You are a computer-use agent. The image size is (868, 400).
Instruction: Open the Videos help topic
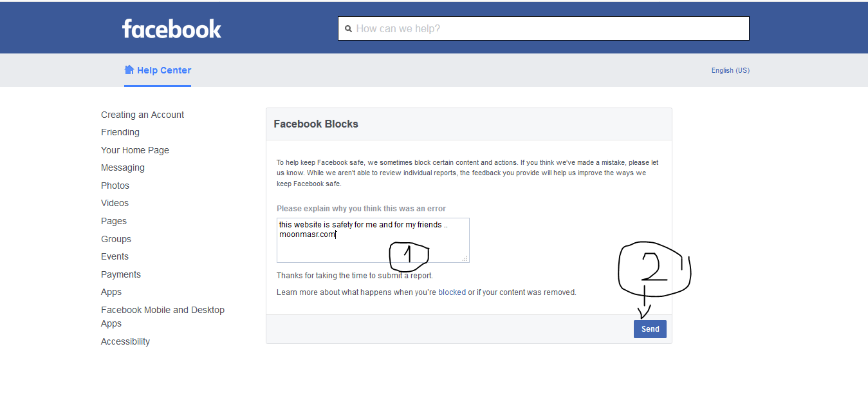[x=115, y=203]
